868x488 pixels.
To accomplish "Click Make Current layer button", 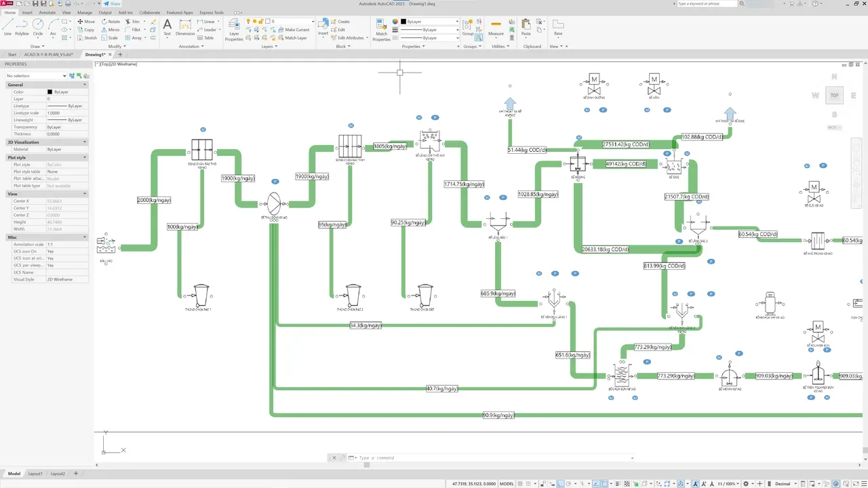I will (x=294, y=30).
